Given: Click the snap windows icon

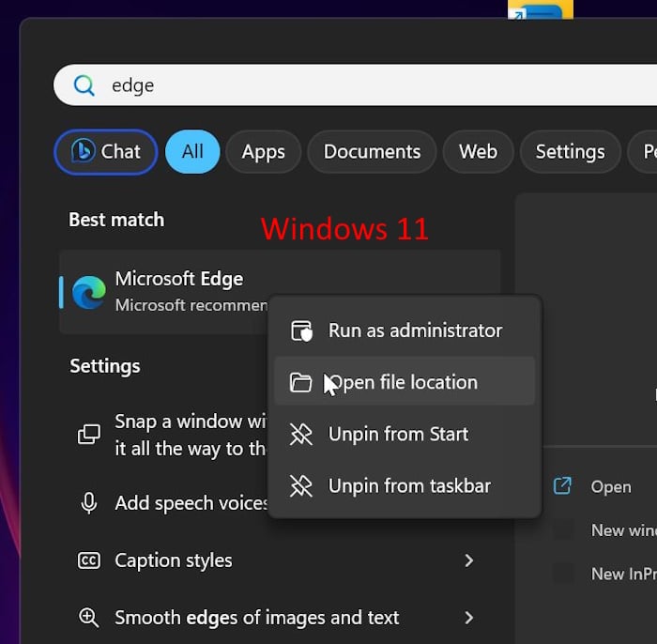Looking at the screenshot, I should click(x=89, y=434).
